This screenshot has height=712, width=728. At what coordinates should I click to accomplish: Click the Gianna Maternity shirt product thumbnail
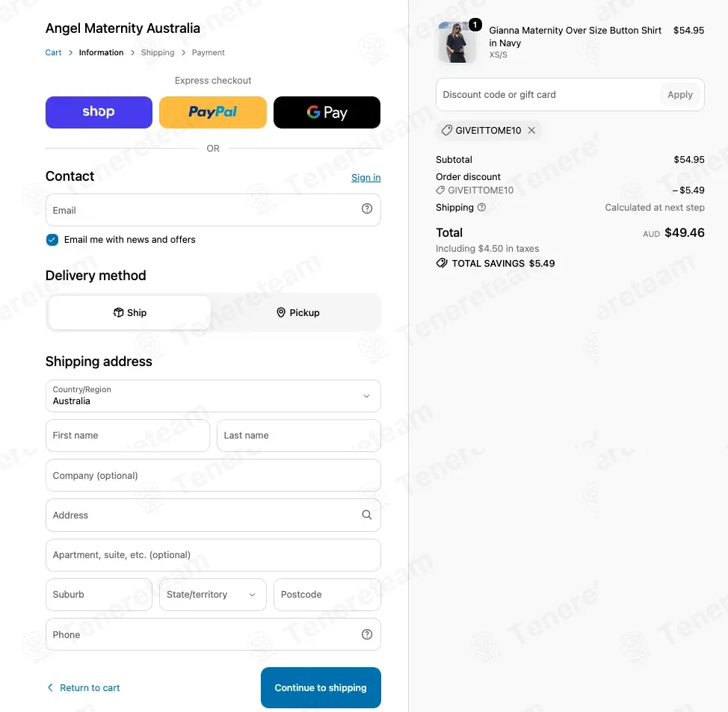(x=457, y=43)
